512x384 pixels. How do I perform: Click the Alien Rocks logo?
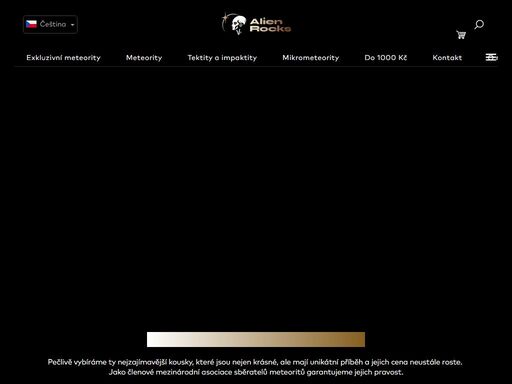pyautogui.click(x=256, y=24)
